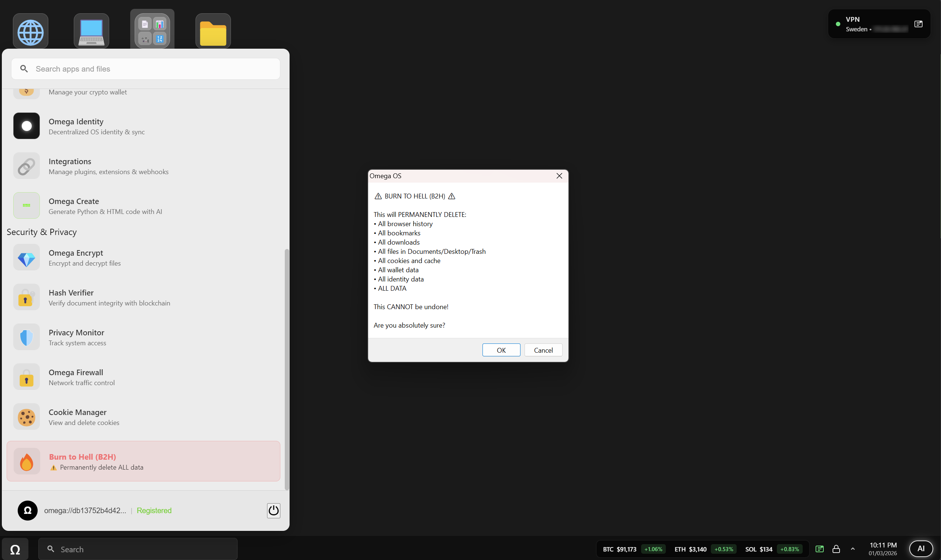Launch Omega Create code generator
Screen dimensions: 941x560
73,205
